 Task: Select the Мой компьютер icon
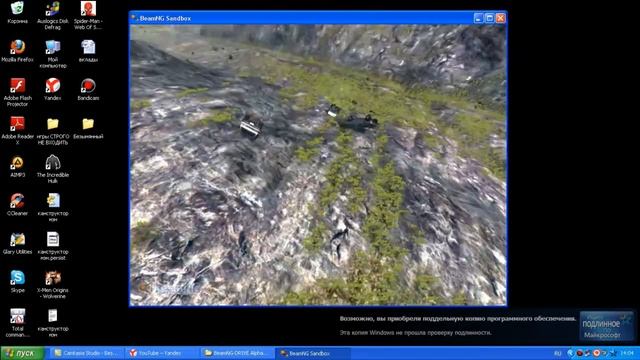click(53, 54)
